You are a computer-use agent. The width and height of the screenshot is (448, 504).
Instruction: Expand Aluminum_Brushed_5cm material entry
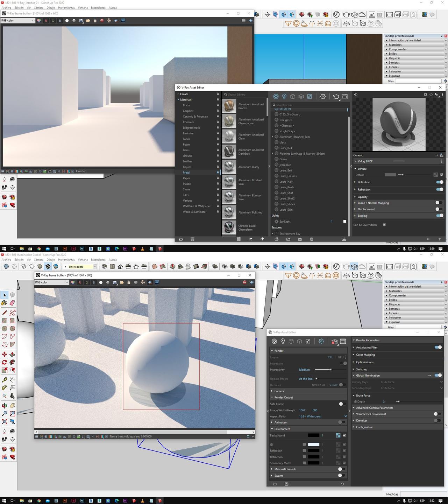[x=272, y=137]
